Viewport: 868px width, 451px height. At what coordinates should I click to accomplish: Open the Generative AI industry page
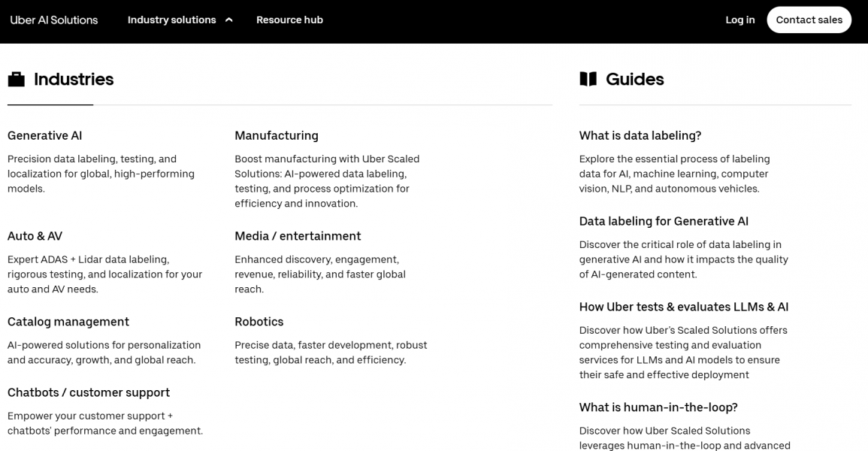45,136
